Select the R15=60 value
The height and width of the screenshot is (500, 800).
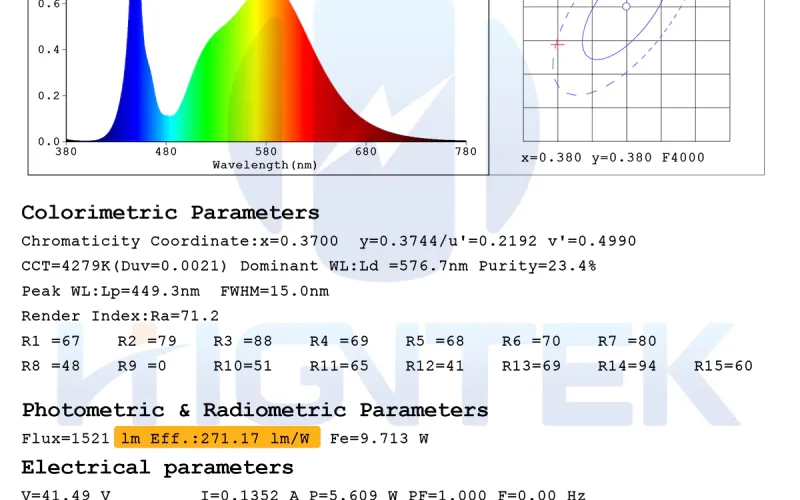point(723,366)
